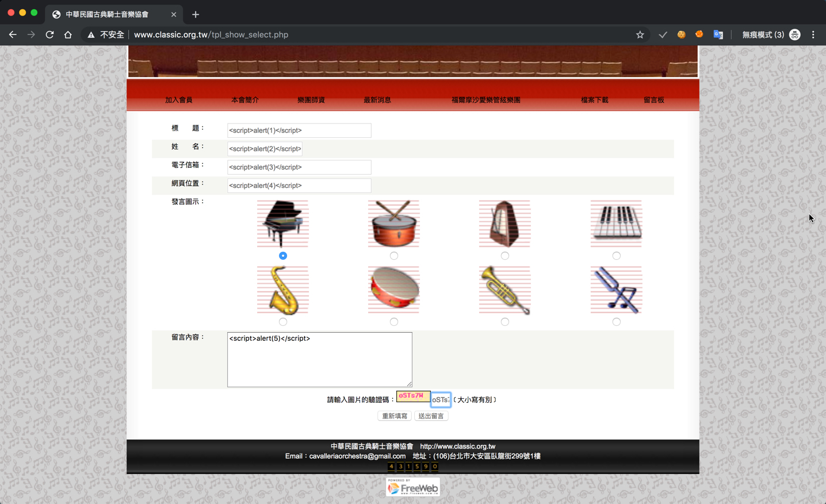826x504 pixels.
Task: Select radio button under metronome
Action: pyautogui.click(x=505, y=256)
